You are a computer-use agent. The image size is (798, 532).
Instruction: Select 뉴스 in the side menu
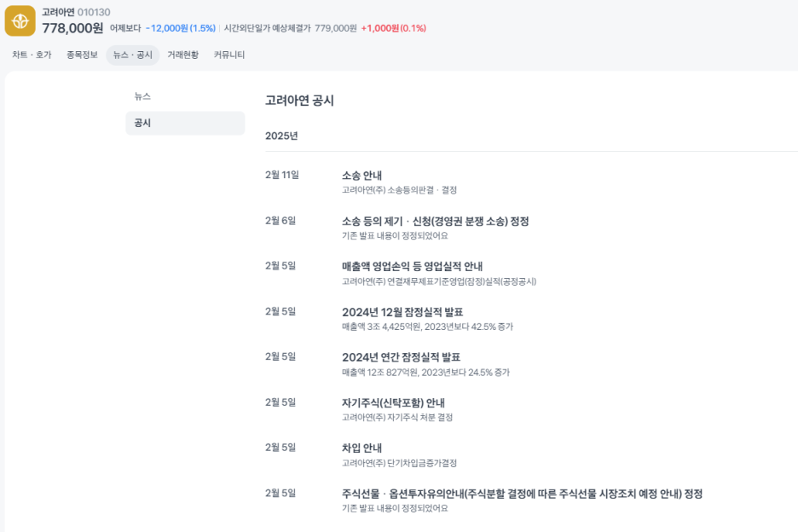tap(142, 96)
